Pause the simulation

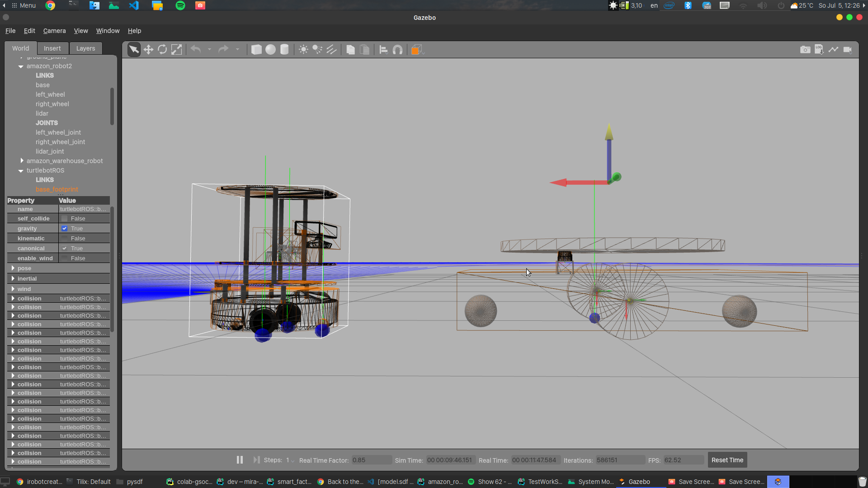click(x=240, y=460)
